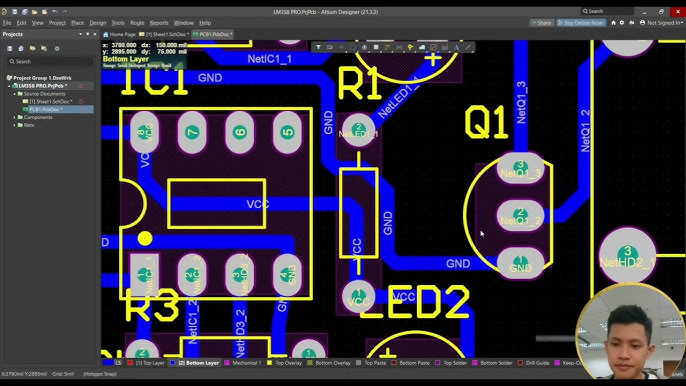Collapse the Source Documents folder
686x386 pixels.
[14, 94]
